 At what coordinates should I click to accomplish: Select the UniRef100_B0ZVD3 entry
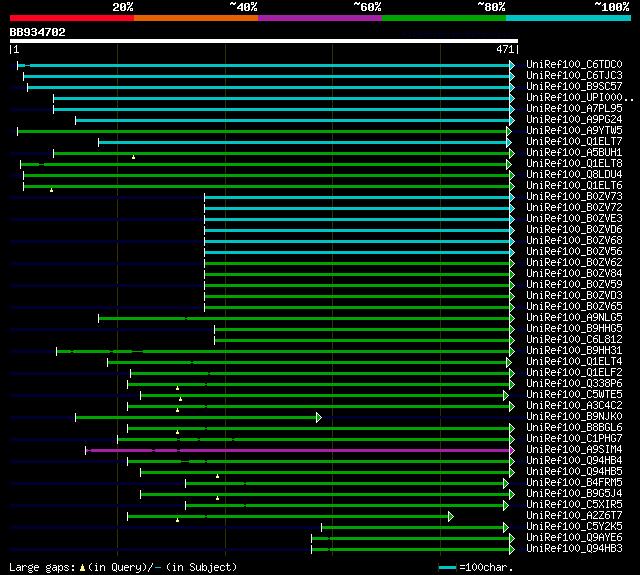coord(574,296)
